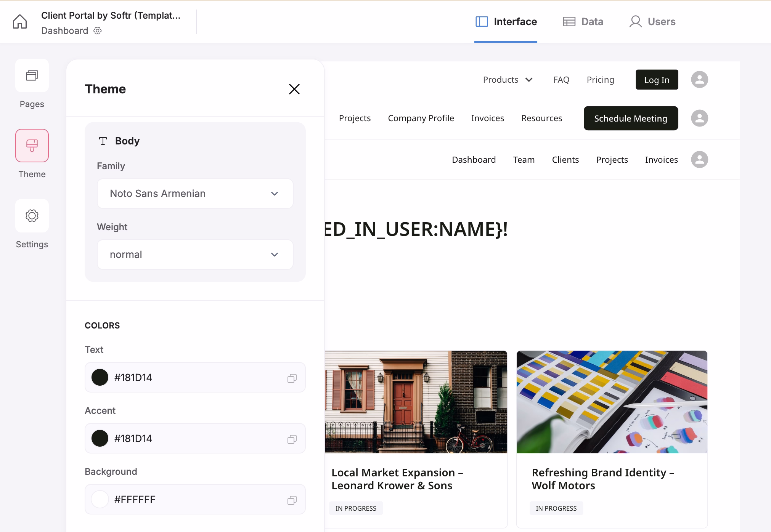Image resolution: width=771 pixels, height=532 pixels.
Task: Switch to the Users tab
Action: pos(652,22)
